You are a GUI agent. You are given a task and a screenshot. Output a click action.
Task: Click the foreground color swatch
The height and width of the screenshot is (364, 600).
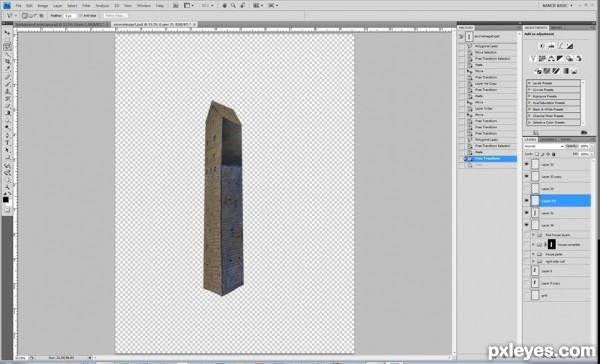pyautogui.click(x=5, y=200)
